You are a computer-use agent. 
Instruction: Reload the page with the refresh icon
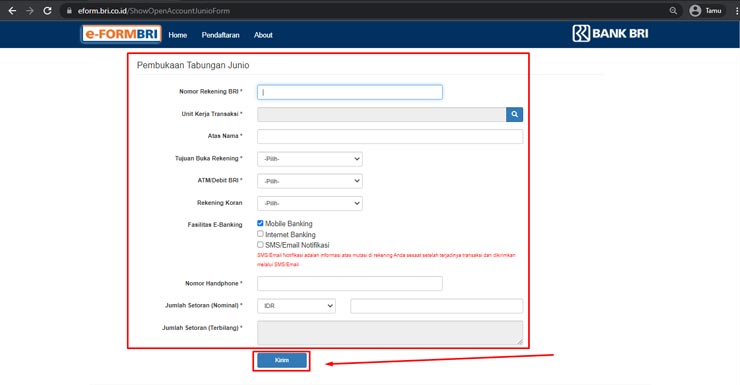(x=47, y=10)
